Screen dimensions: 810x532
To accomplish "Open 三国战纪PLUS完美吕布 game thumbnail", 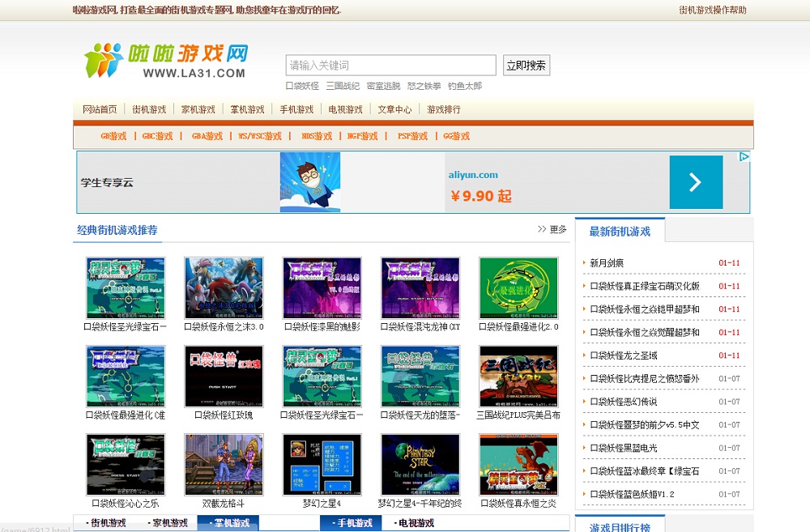I will coord(518,376).
